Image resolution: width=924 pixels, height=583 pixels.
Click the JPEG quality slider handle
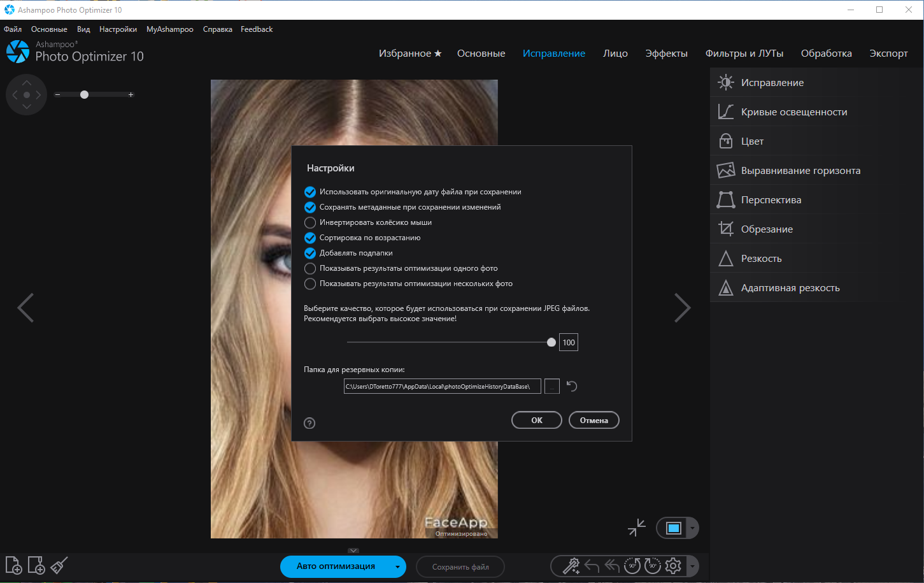point(551,342)
